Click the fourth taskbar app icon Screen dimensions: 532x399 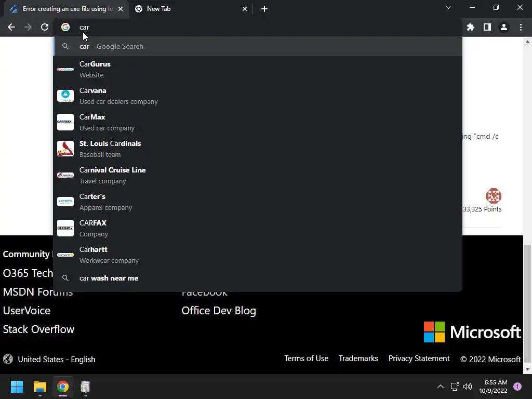pos(85,387)
